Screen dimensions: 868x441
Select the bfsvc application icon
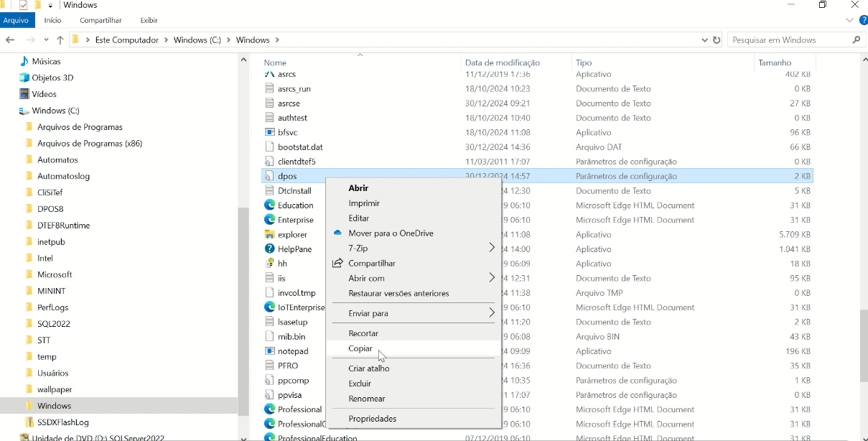point(270,132)
